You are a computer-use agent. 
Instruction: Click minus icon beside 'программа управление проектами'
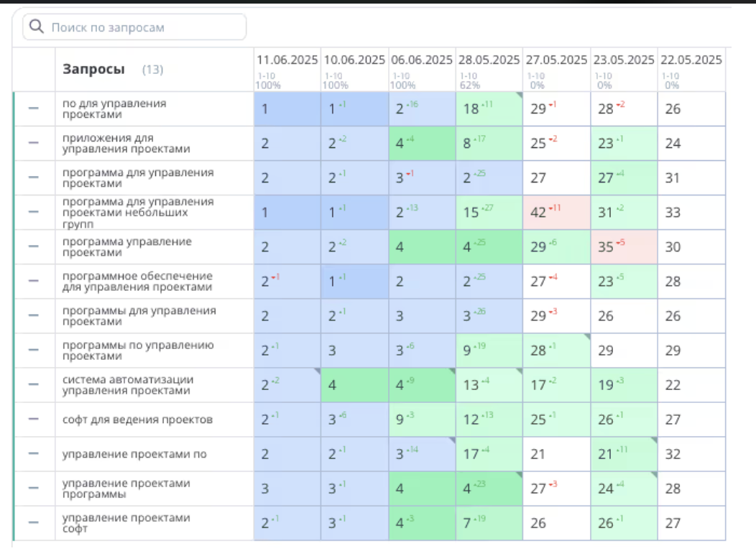pyautogui.click(x=33, y=246)
